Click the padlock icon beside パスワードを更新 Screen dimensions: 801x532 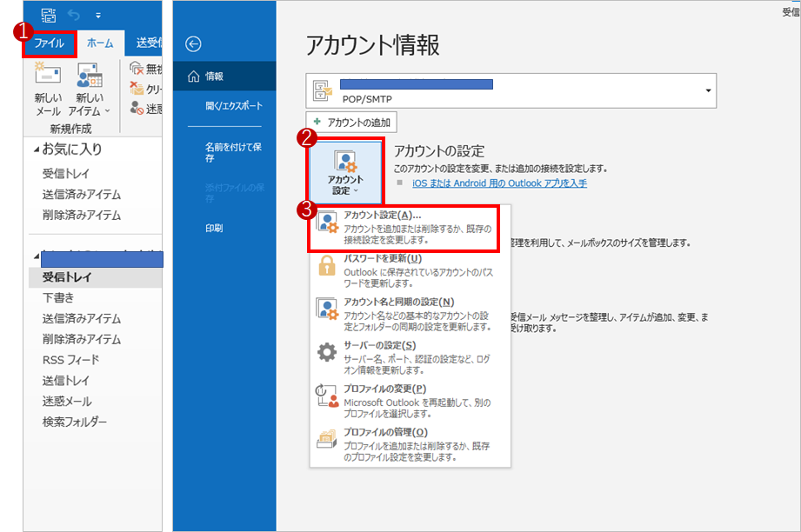(x=327, y=265)
